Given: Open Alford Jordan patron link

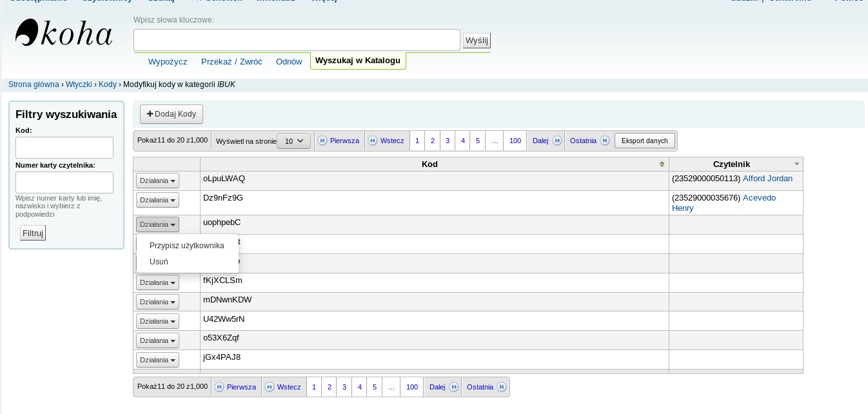Looking at the screenshot, I should [x=767, y=179].
